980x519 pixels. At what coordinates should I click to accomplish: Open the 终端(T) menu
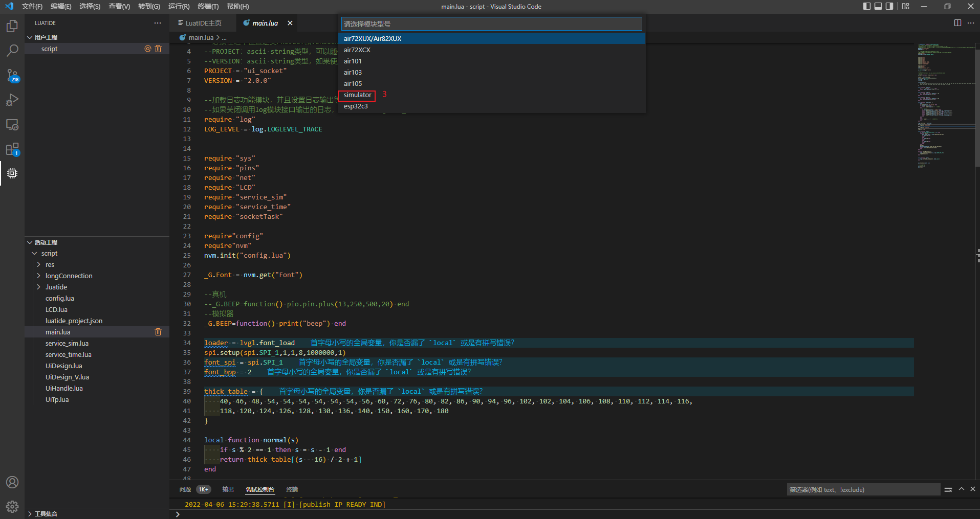208,6
